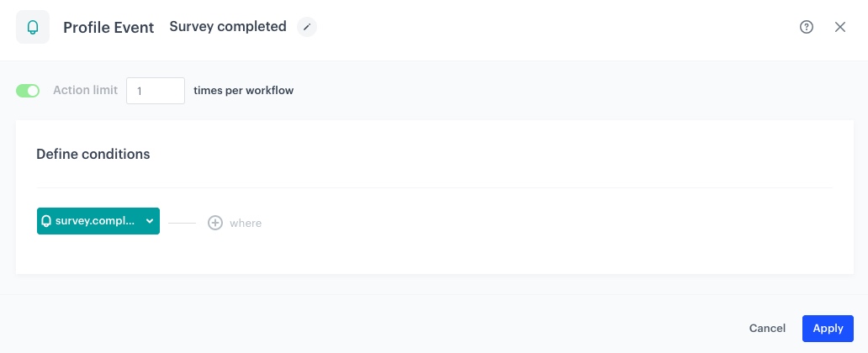Click the 'where' label to add a parameter
Image resolution: width=868 pixels, height=353 pixels.
point(246,224)
